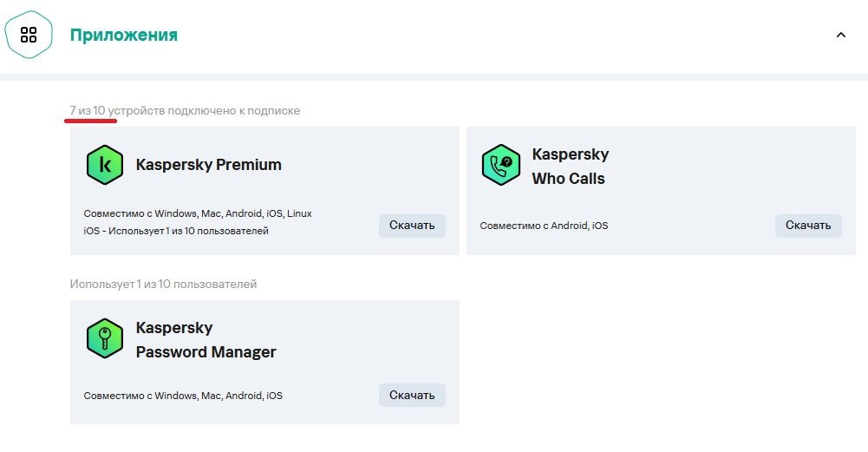868x452 pixels.
Task: Click the Password Manager key icon
Action: 105,338
